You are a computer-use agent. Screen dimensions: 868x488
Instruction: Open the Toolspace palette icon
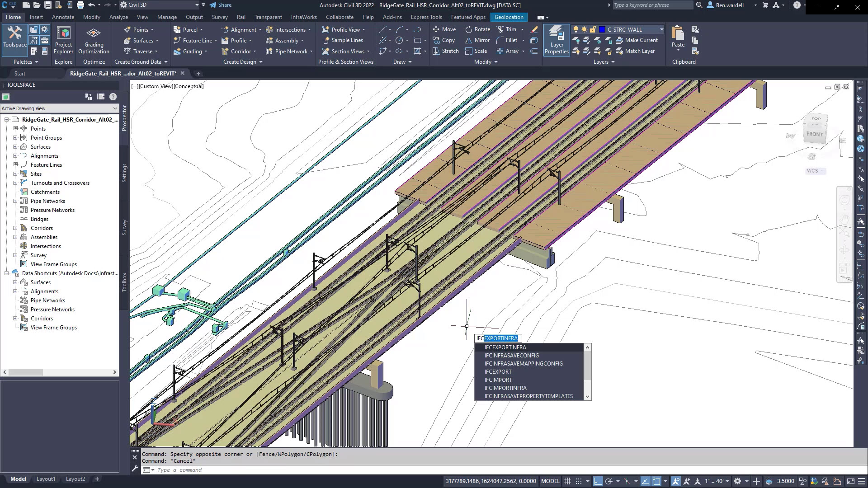pos(14,40)
